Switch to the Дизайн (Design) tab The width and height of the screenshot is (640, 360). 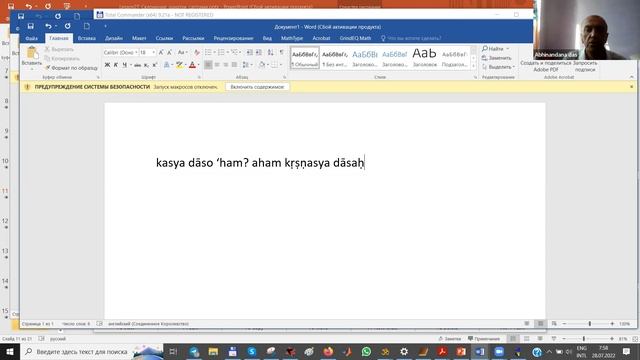pyautogui.click(x=114, y=38)
